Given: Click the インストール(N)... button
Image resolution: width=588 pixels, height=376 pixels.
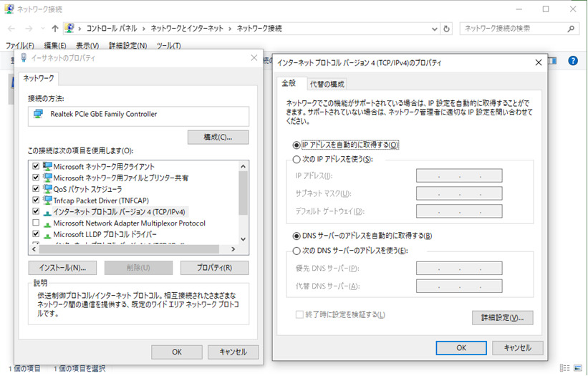Looking at the screenshot, I should click(62, 268).
